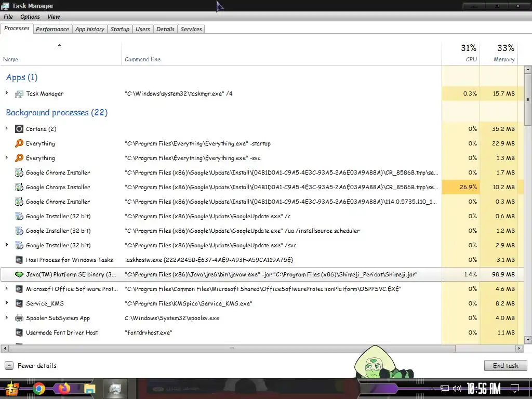Switch to the Startup tab
Image resolution: width=532 pixels, height=399 pixels.
120,29
